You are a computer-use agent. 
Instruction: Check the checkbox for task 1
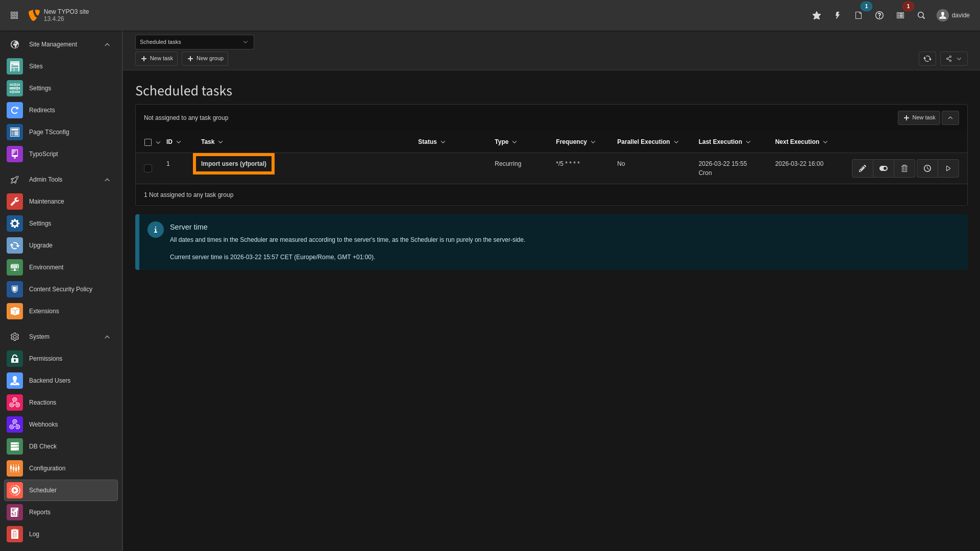(148, 168)
